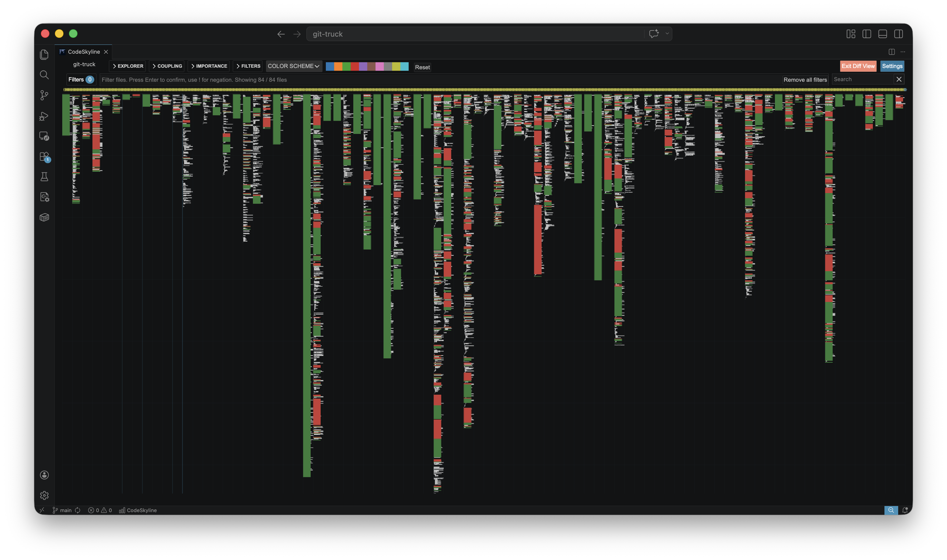Screen dimensions: 947x560
Task: Open the COLOR SCHEME dropdown
Action: coord(293,66)
